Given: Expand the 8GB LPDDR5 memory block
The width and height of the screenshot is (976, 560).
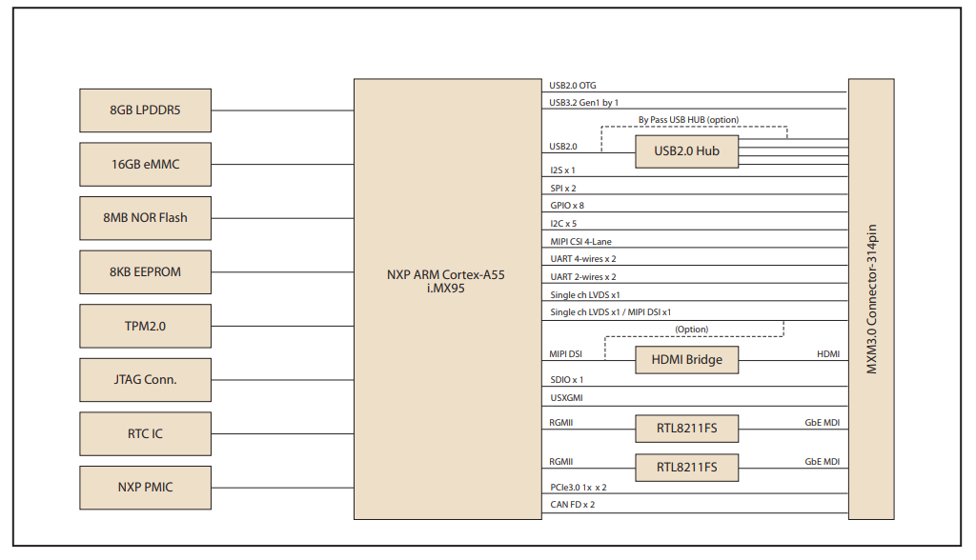Looking at the screenshot, I should tap(145, 110).
